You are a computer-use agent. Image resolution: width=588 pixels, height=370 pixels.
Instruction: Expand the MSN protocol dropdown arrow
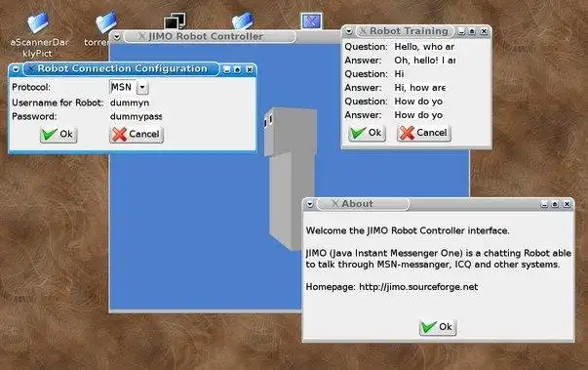pos(142,88)
